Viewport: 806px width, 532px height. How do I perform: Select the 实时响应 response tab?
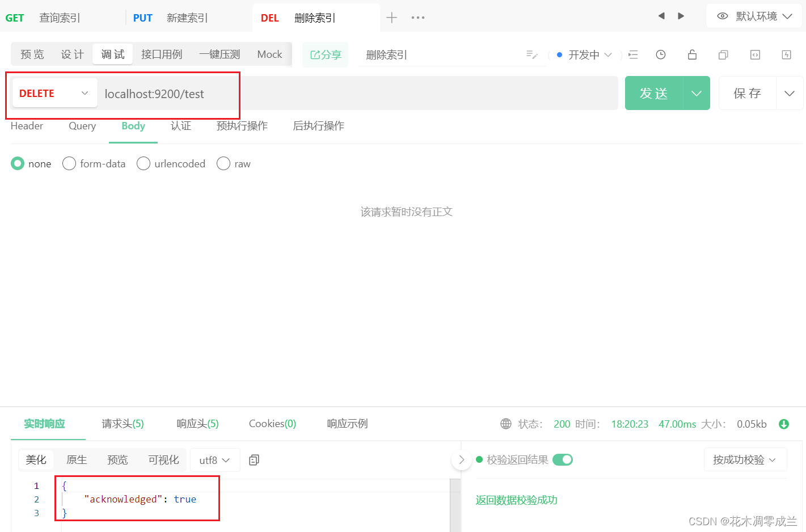point(45,424)
